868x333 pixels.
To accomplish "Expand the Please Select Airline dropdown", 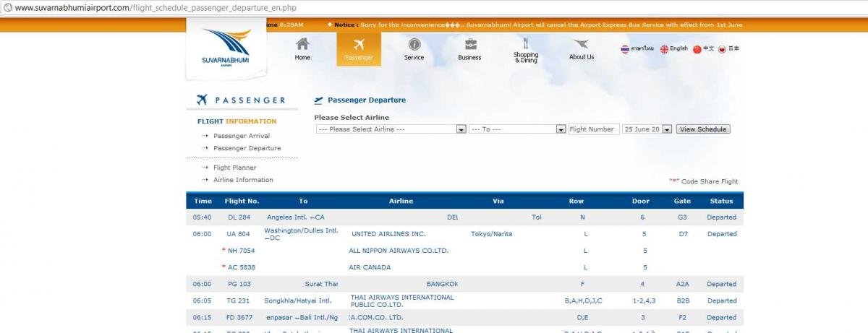I will 391,129.
